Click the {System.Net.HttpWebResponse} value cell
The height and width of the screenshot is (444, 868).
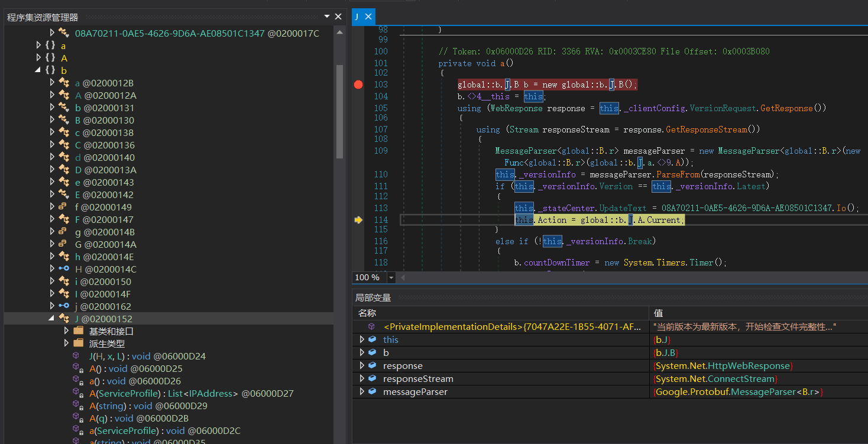[x=723, y=365]
